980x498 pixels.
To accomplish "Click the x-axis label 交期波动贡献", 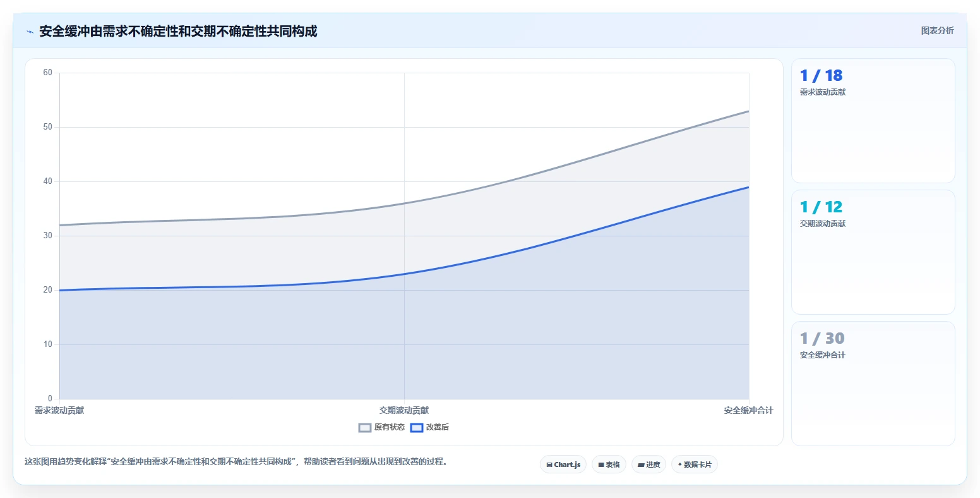I will (404, 411).
